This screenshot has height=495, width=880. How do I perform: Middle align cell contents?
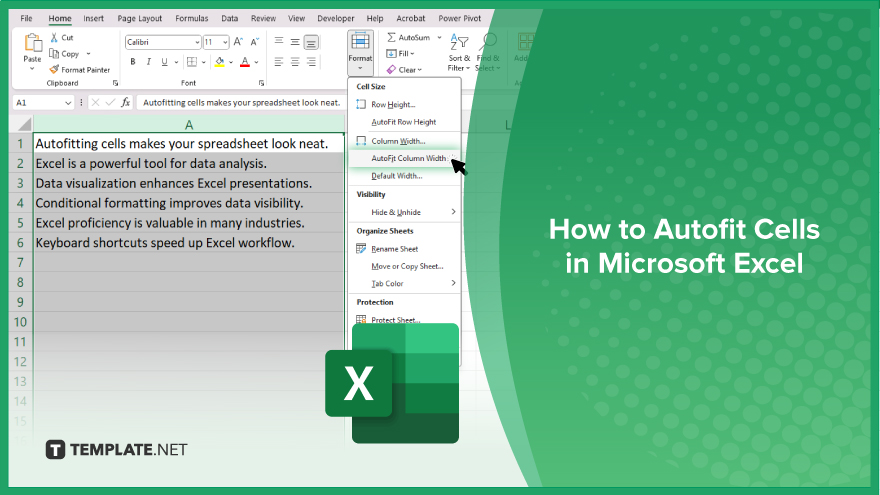295,42
